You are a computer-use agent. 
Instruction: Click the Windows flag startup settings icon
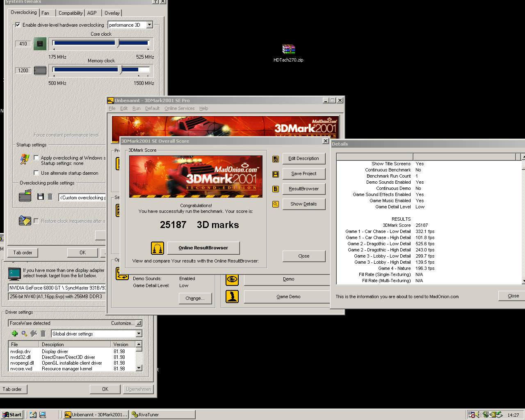pos(25,159)
